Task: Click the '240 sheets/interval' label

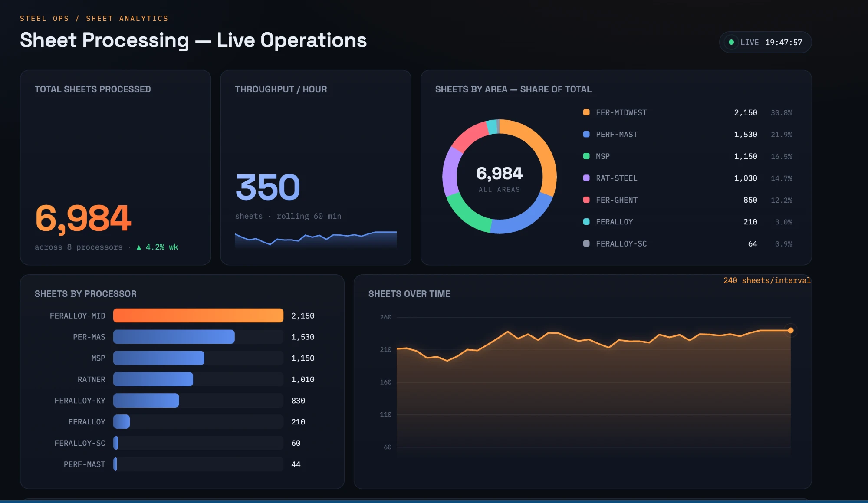Action: 767,280
